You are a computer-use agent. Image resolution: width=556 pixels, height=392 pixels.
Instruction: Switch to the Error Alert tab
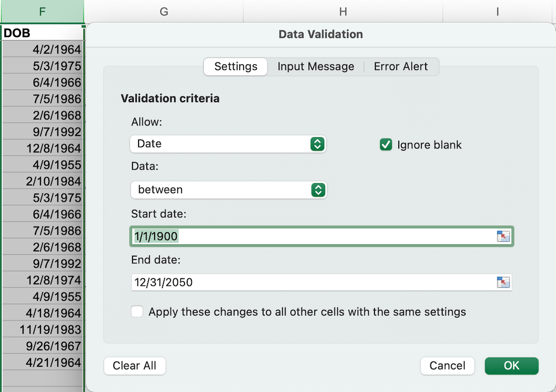(x=400, y=66)
